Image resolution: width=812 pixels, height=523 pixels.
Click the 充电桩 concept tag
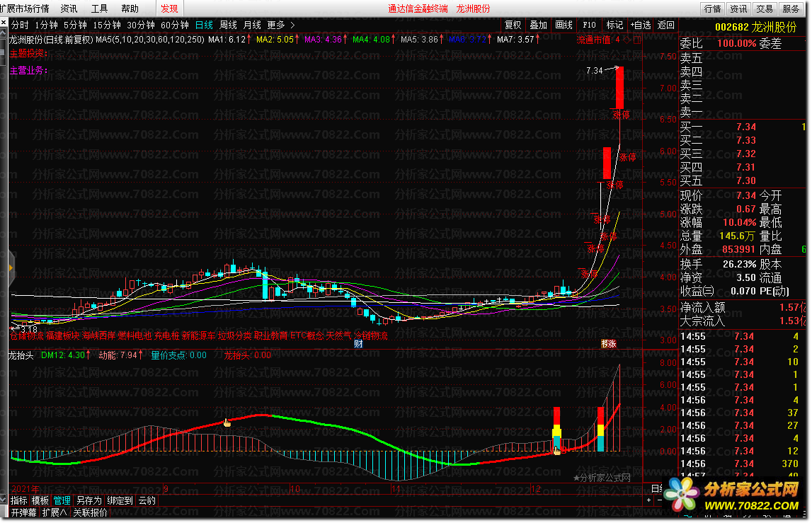click(x=167, y=335)
